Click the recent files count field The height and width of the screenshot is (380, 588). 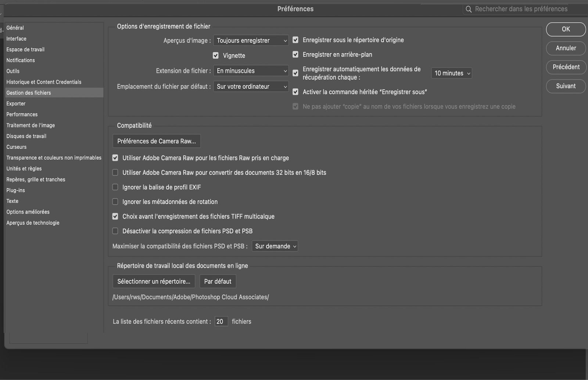point(221,322)
